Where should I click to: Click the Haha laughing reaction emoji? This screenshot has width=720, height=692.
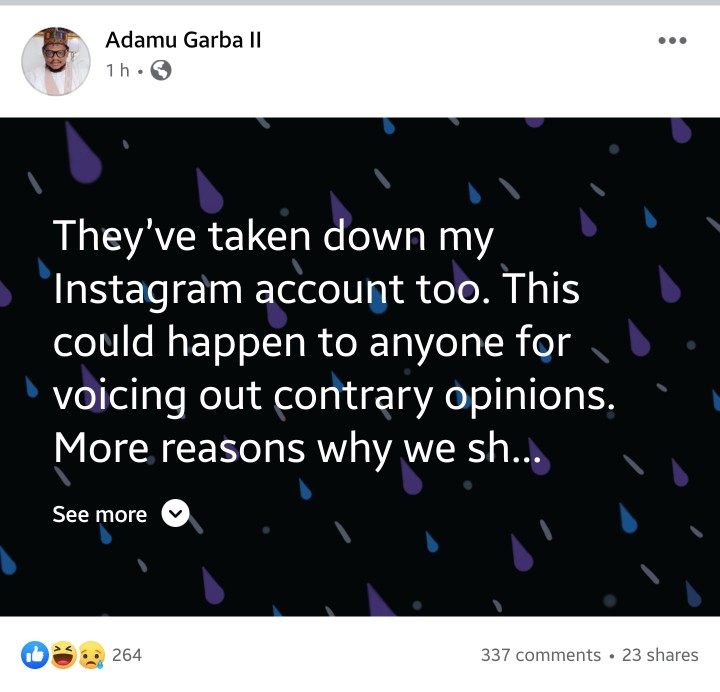pos(62,655)
